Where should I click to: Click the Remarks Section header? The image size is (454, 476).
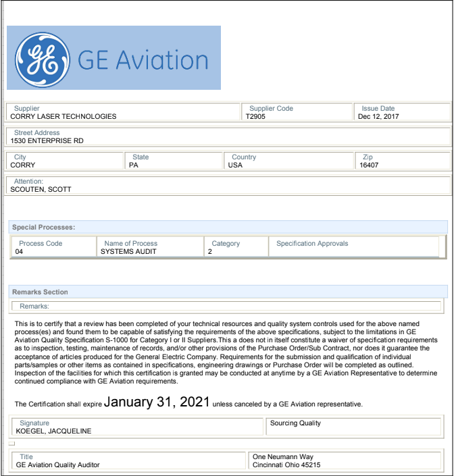(x=228, y=292)
